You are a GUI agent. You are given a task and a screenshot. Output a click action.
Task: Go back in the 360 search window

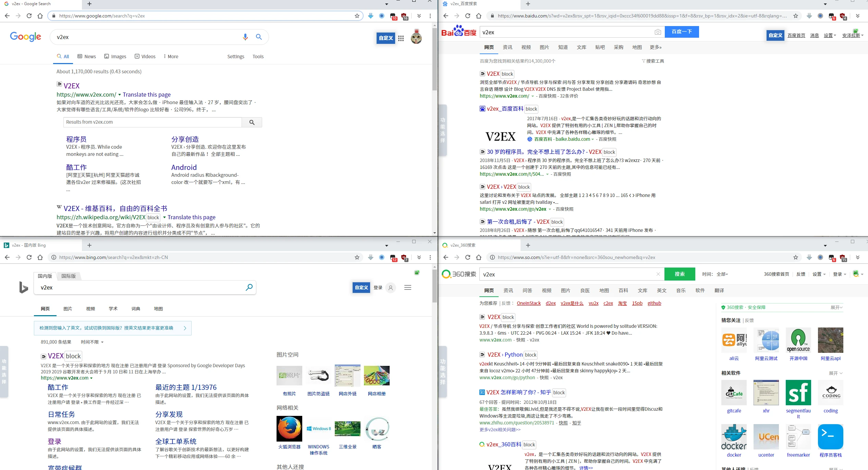(446, 257)
